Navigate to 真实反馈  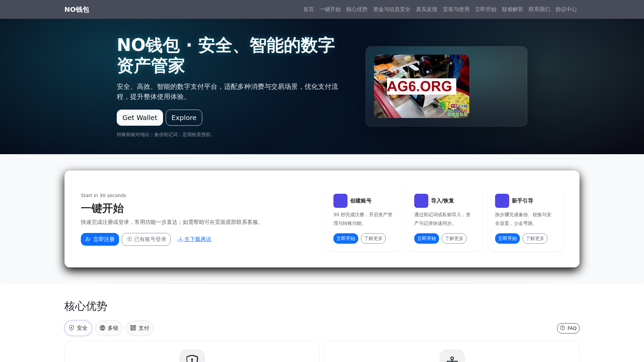(427, 9)
